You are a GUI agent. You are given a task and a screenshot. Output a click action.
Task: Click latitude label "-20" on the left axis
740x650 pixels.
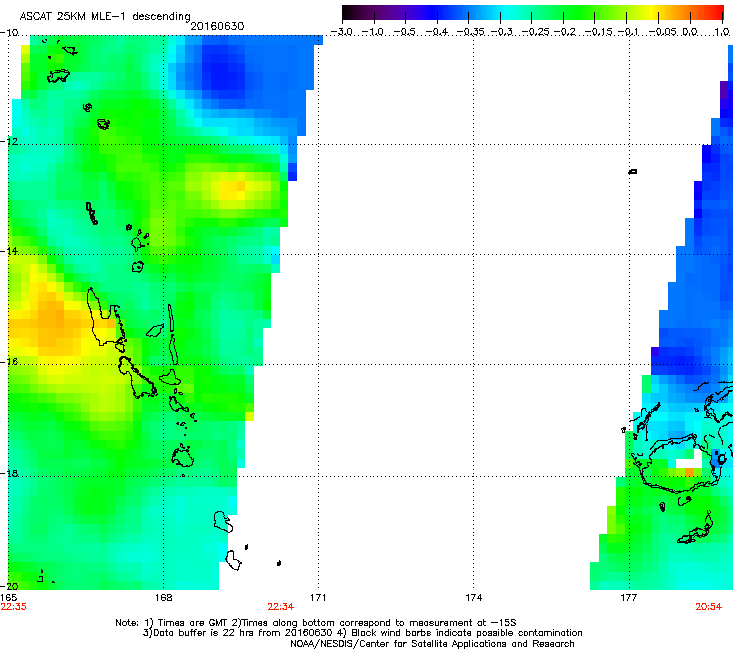click(x=9, y=586)
